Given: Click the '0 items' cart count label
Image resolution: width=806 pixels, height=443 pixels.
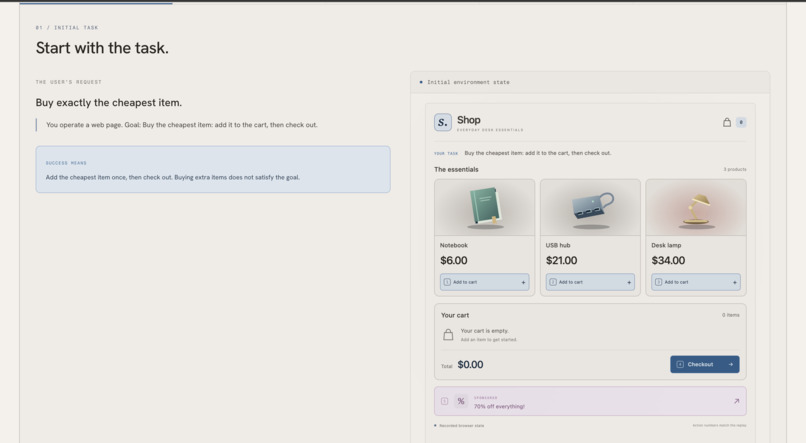Looking at the screenshot, I should point(730,315).
